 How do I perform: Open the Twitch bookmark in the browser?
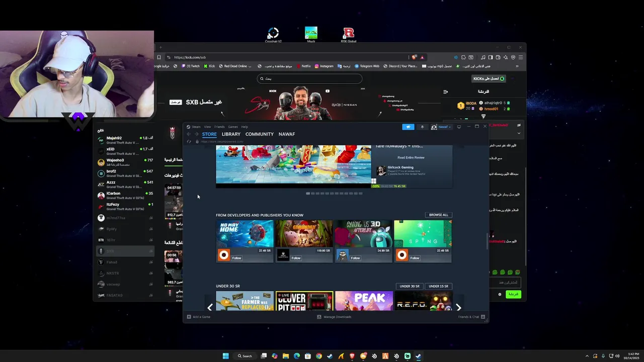pyautogui.click(x=191, y=66)
